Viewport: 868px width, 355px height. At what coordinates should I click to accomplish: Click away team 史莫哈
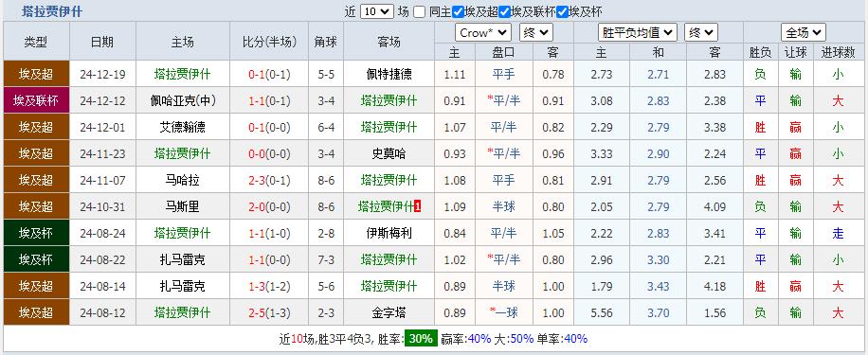[389, 153]
